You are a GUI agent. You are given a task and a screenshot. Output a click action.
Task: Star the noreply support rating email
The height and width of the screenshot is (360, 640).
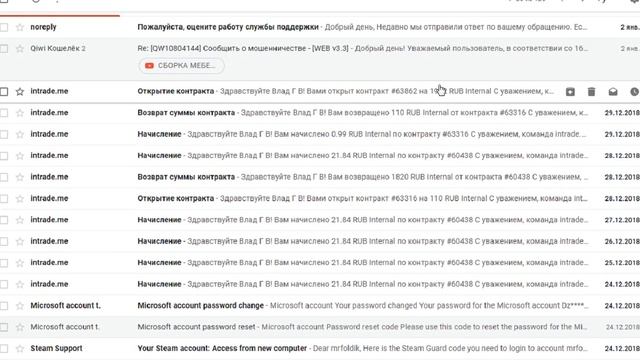coord(20,27)
